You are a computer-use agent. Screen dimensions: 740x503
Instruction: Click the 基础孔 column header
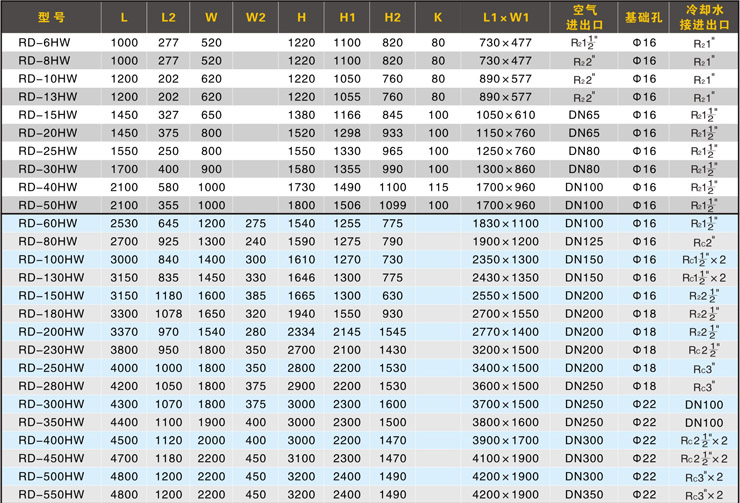643,17
